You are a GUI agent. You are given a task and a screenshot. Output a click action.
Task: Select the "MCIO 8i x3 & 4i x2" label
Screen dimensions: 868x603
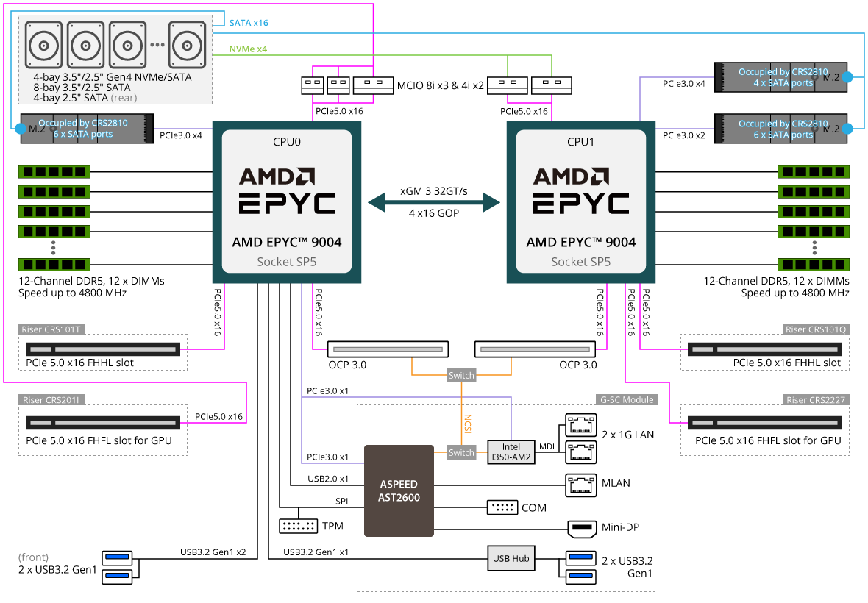(440, 86)
